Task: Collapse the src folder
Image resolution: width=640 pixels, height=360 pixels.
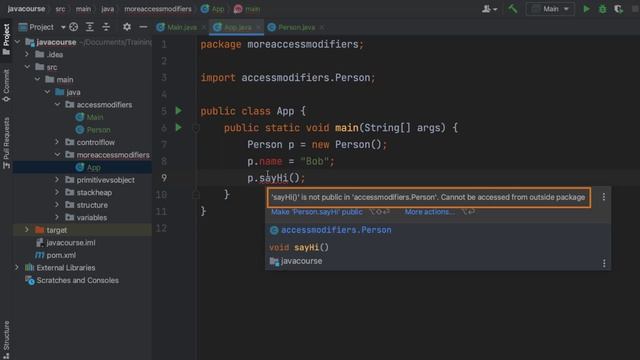Action: (27, 67)
